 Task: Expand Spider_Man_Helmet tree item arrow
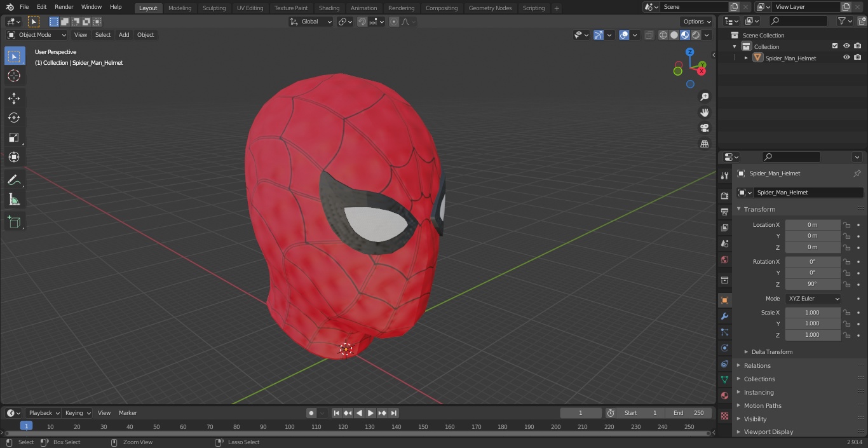click(746, 58)
